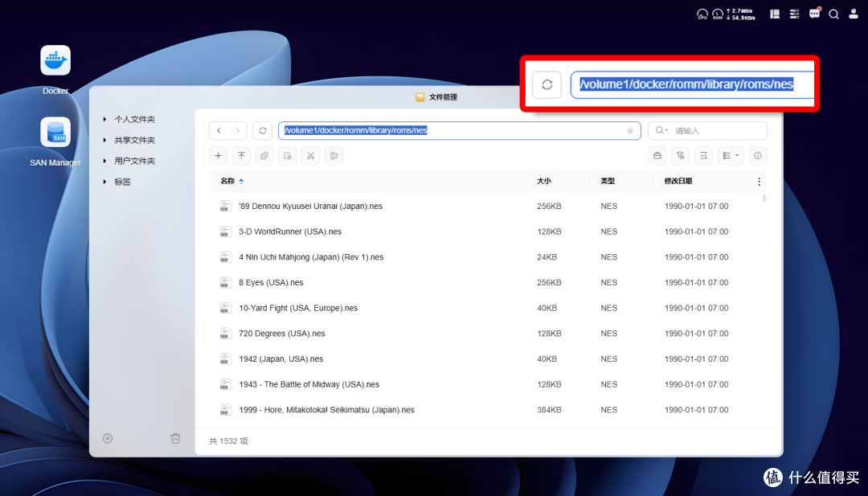Image resolution: width=868 pixels, height=496 pixels.
Task: Click the 共 1532 项 status text
Action: [x=228, y=441]
